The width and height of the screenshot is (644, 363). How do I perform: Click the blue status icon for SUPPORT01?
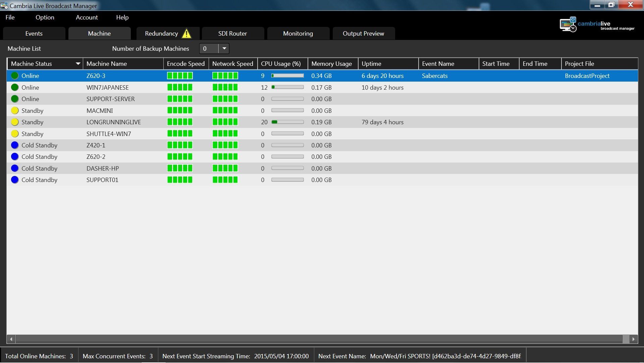pyautogui.click(x=15, y=180)
